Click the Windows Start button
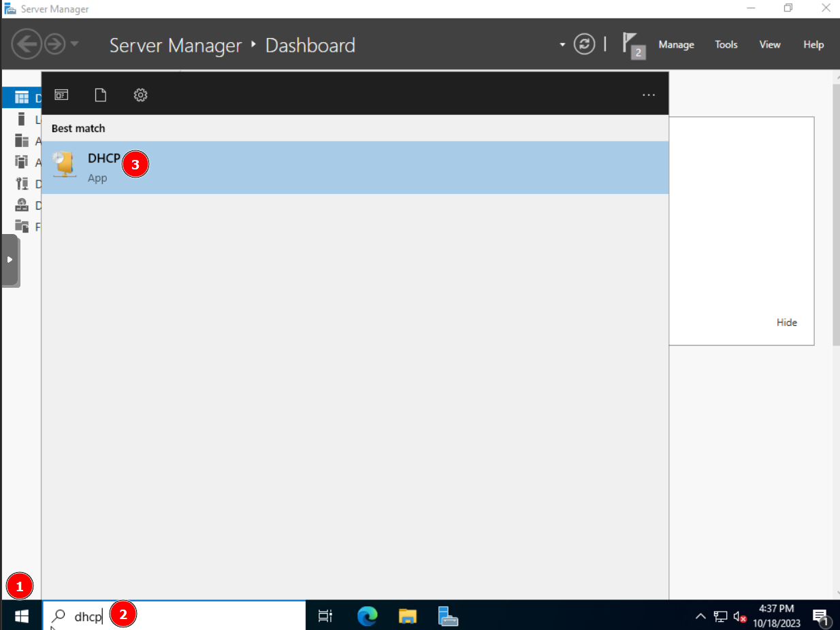 point(22,616)
